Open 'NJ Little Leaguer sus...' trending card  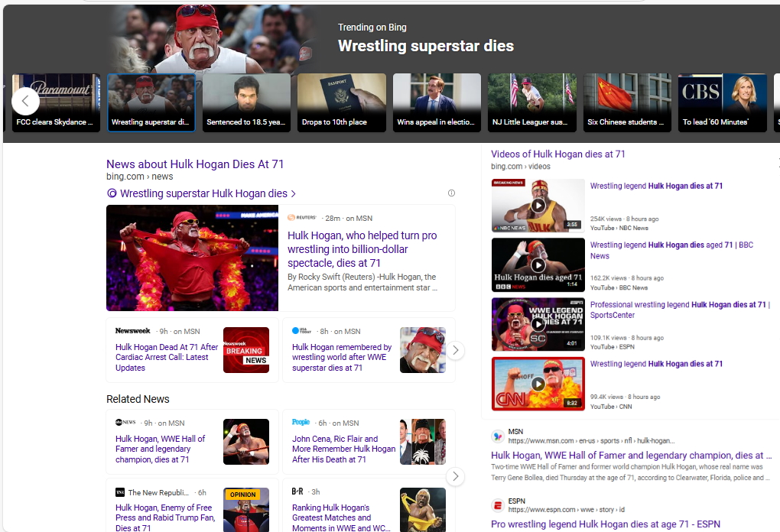(531, 103)
